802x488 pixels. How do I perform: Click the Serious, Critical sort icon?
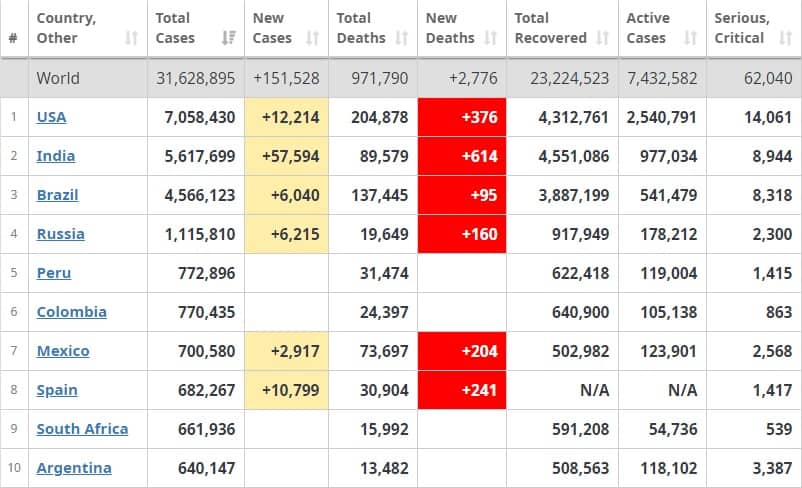click(x=785, y=38)
